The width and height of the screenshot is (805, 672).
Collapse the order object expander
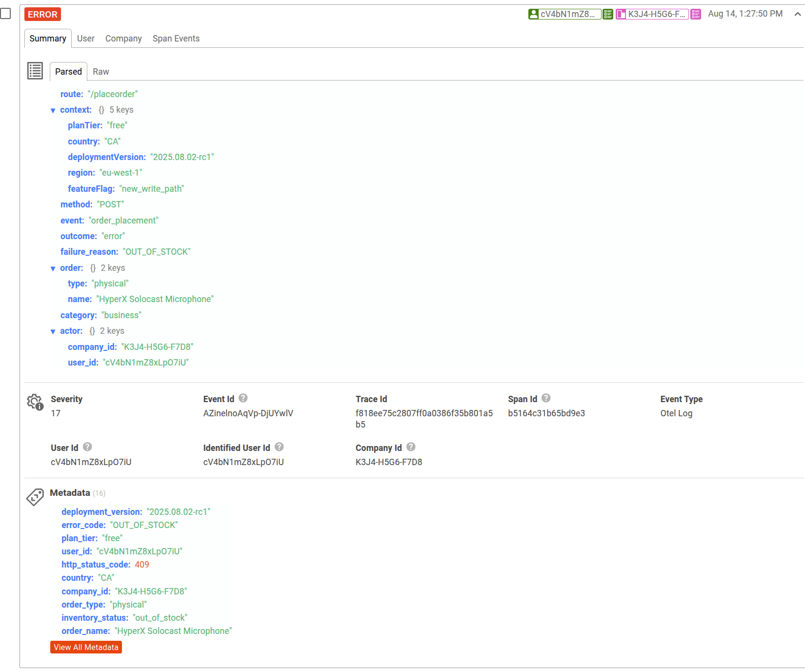pyautogui.click(x=53, y=268)
